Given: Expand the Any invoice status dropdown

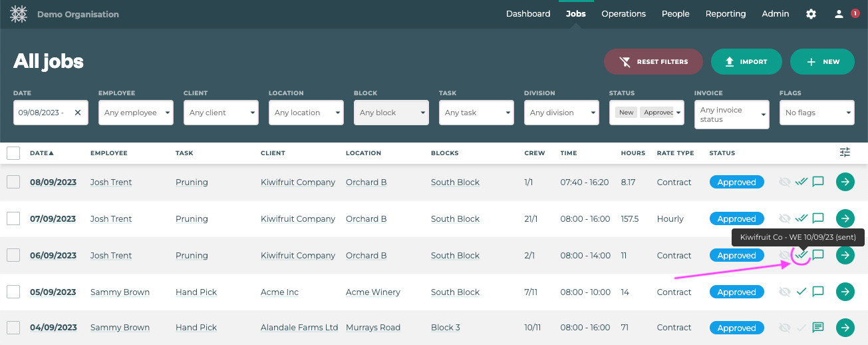Looking at the screenshot, I should [732, 115].
